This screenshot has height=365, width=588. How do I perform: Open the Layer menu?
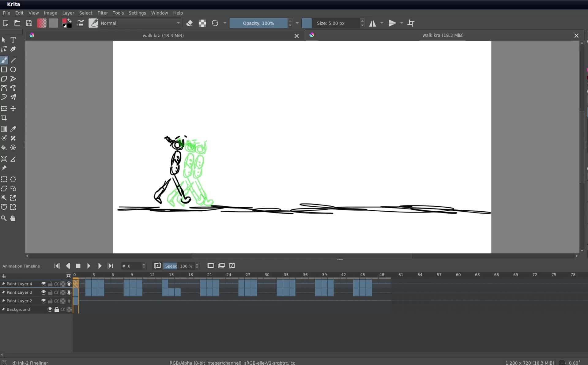(68, 13)
